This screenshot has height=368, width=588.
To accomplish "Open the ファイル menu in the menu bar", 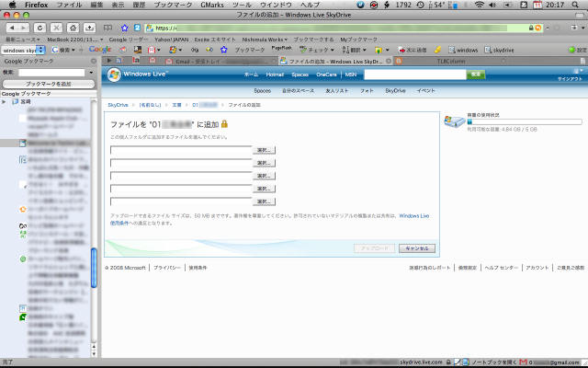I will pos(70,5).
